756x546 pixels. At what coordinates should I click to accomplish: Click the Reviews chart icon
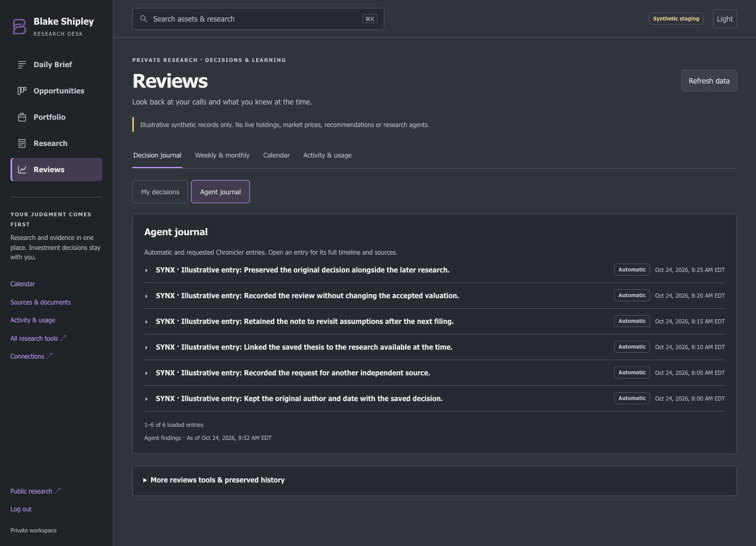click(22, 170)
